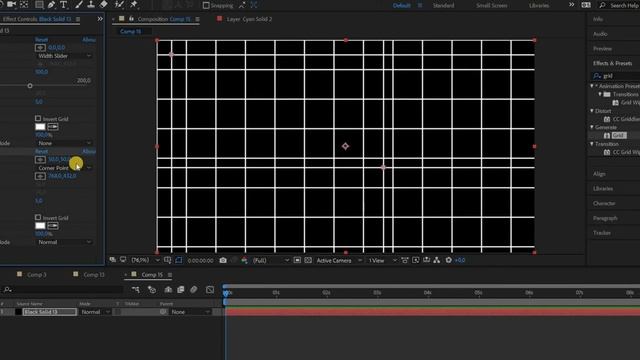Select the Clone Stamp tool

pos(91,4)
